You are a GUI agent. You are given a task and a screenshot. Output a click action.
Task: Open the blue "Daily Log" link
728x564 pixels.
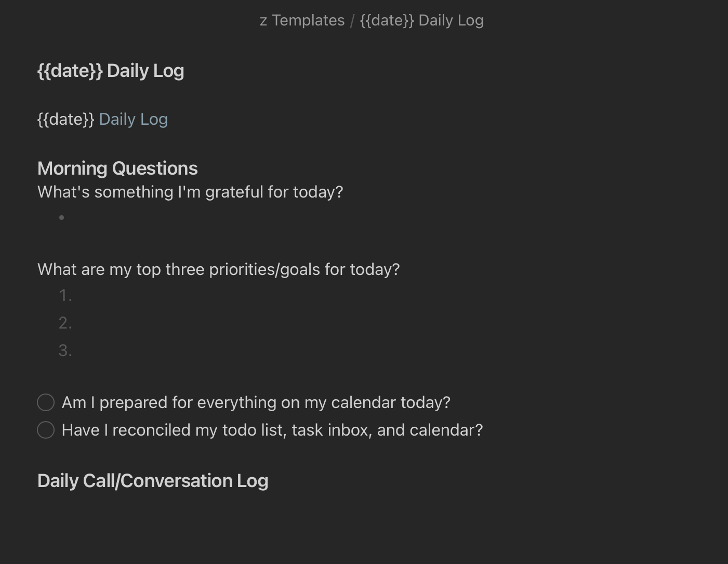pyautogui.click(x=133, y=119)
